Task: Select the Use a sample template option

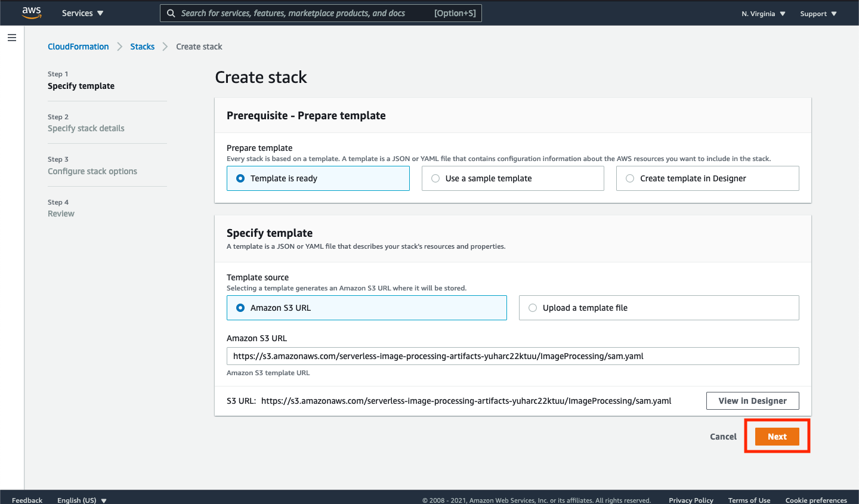Action: 513,178
